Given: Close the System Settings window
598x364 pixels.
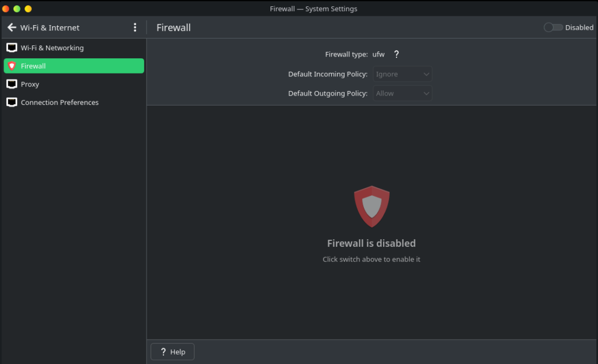Looking at the screenshot, I should (x=6, y=9).
